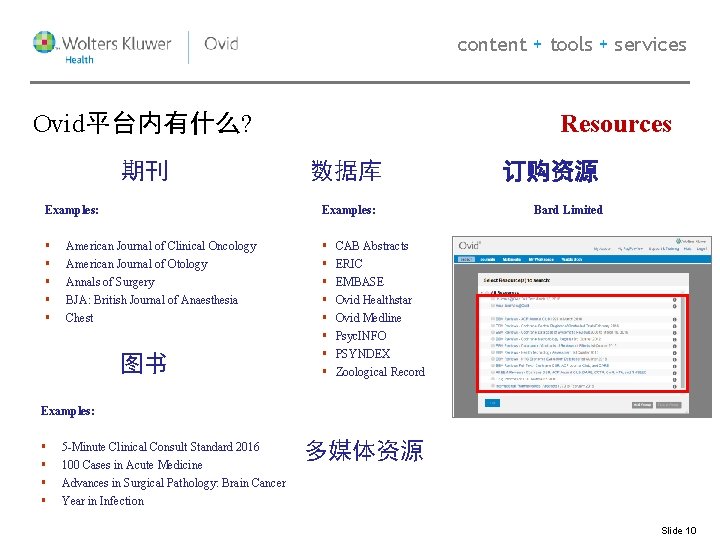The image size is (720, 540).
Task: Select the 'Chest' journal entry
Action: point(79,318)
